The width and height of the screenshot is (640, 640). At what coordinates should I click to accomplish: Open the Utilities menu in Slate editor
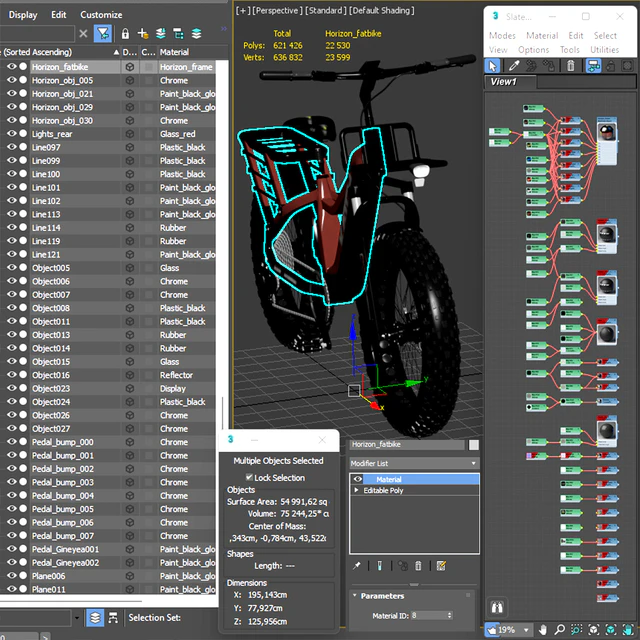[x=604, y=49]
